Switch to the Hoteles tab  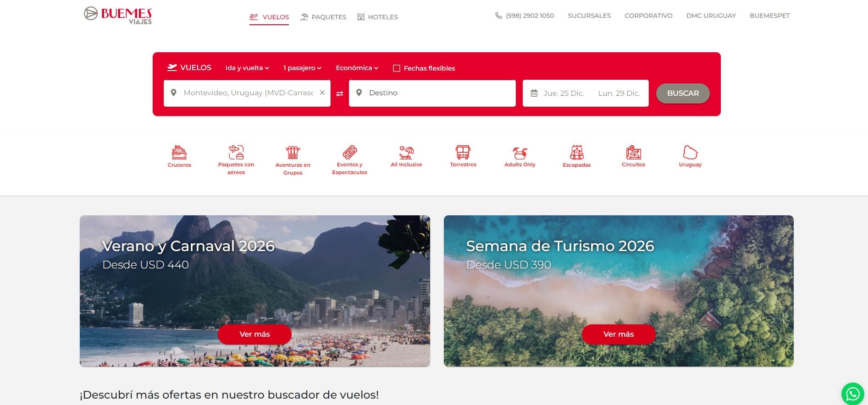pos(377,17)
